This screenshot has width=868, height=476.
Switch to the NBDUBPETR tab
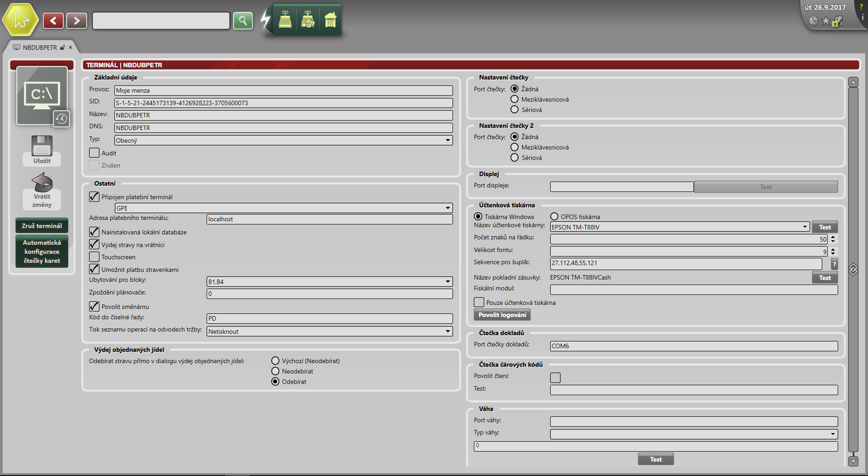pyautogui.click(x=40, y=47)
